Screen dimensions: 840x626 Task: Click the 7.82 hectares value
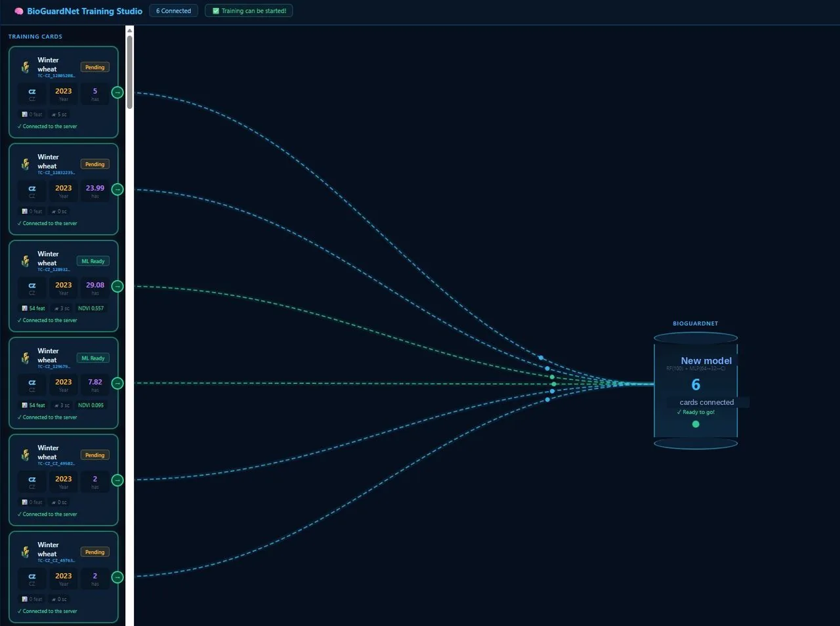click(95, 382)
